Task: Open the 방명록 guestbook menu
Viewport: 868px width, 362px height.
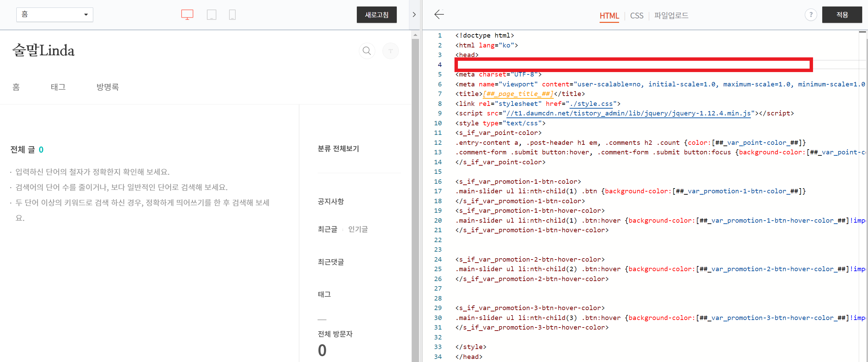Action: click(108, 87)
